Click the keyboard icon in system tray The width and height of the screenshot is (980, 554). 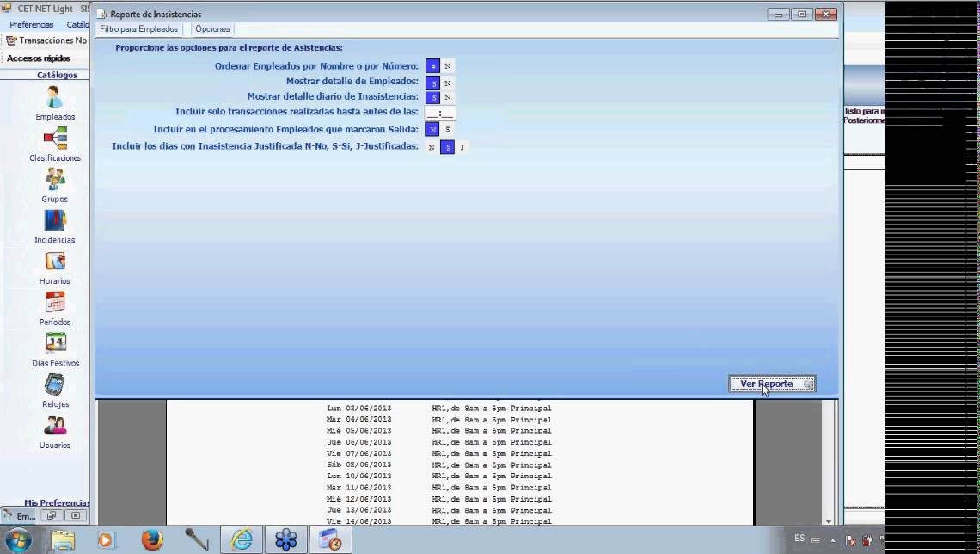tap(815, 539)
